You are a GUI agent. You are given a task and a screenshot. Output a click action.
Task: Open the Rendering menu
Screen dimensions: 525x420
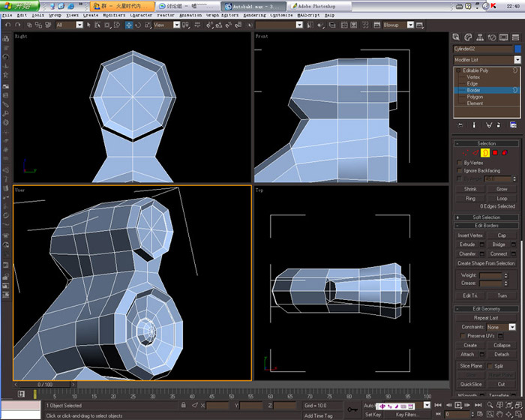coord(254,15)
